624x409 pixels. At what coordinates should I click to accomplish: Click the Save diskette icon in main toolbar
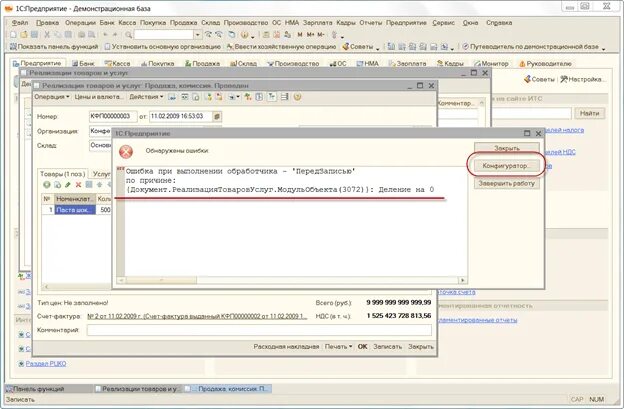point(34,35)
